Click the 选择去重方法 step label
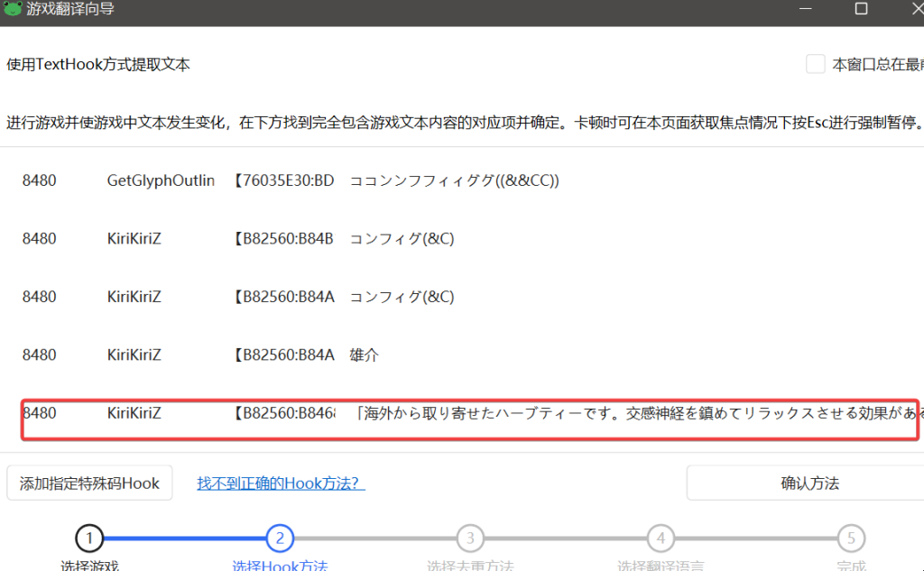 point(469,566)
